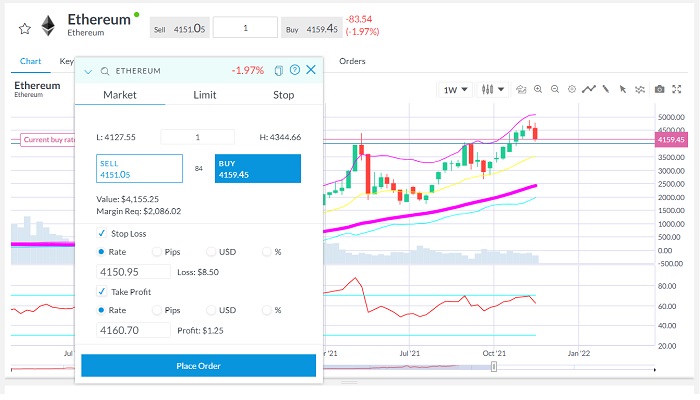Click the compare charts icon
The image size is (700, 400).
(x=521, y=89)
